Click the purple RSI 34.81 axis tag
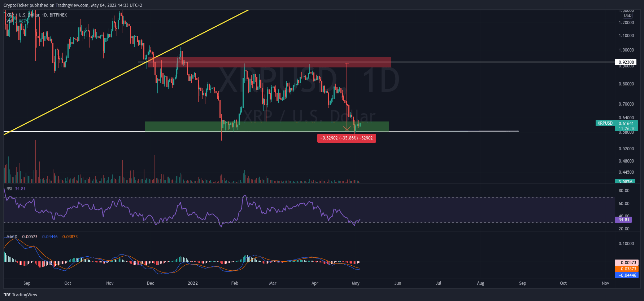Image resolution: width=644 pixels, height=301 pixels. coord(623,220)
